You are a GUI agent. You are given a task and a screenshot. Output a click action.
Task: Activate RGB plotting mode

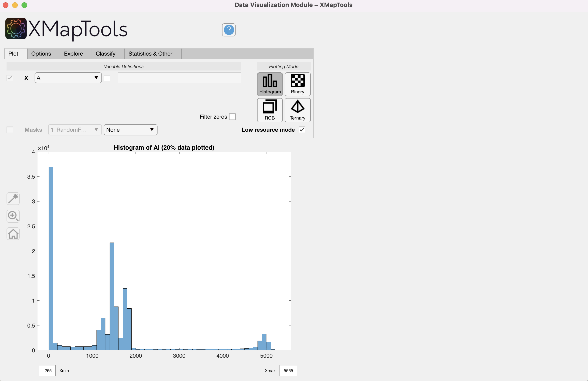[269, 110]
